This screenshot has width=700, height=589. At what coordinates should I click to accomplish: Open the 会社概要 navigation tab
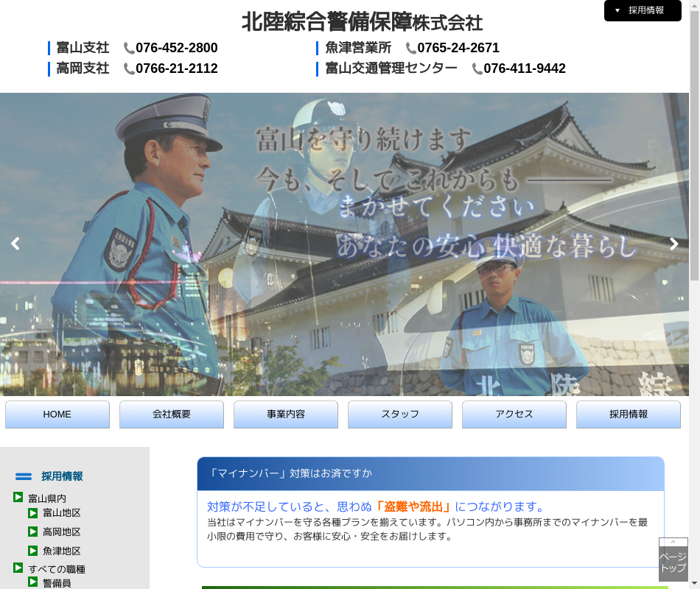point(172,415)
